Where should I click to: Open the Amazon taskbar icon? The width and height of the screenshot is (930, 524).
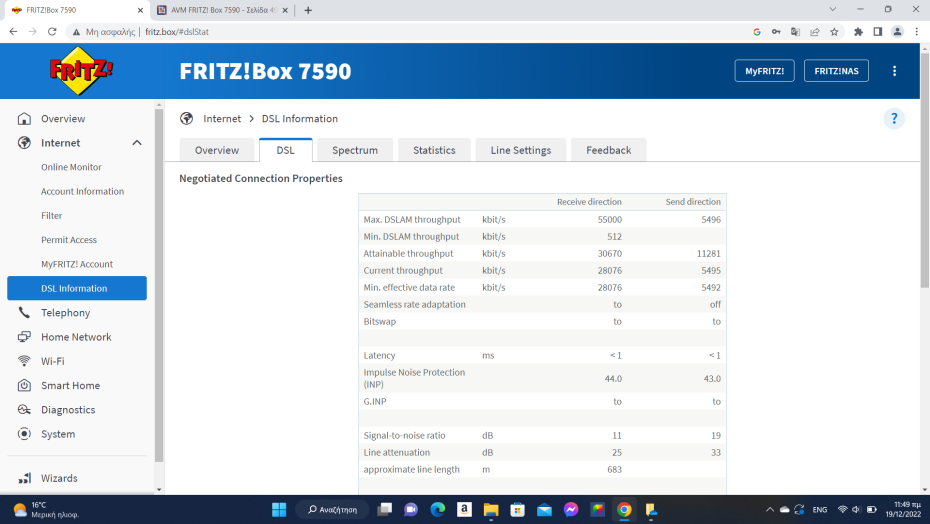click(x=464, y=510)
